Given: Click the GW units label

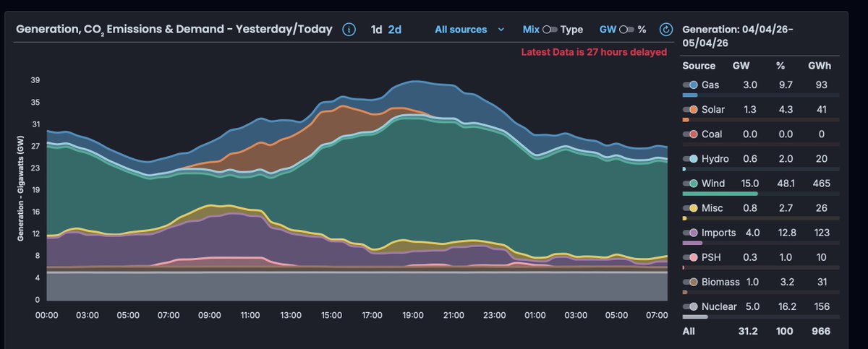Looking at the screenshot, I should point(608,30).
